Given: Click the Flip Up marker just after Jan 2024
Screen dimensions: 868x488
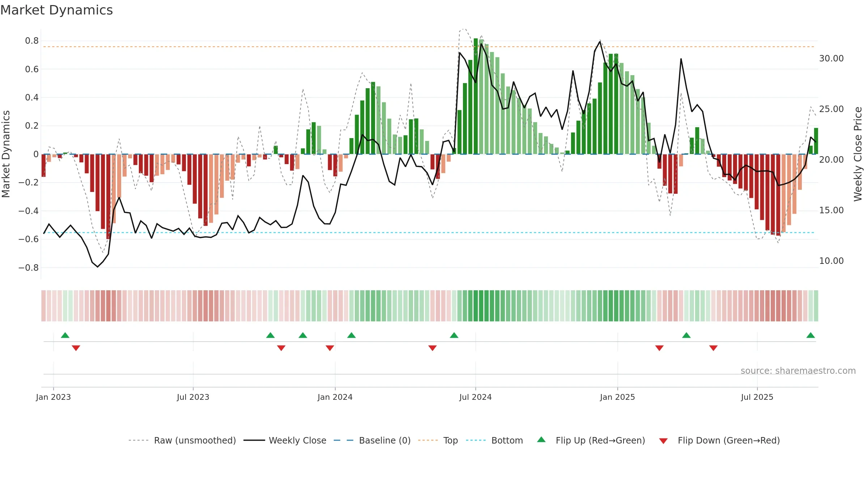Looking at the screenshot, I should (352, 335).
